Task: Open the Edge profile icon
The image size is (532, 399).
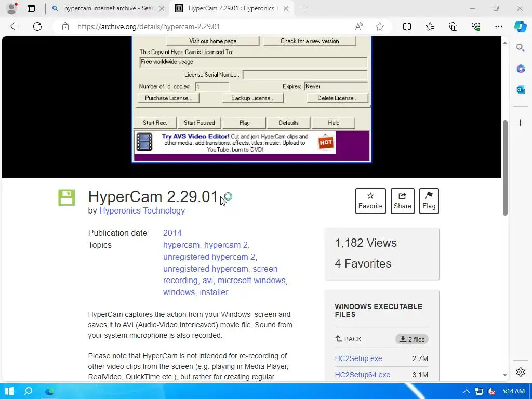Action: 12,8
